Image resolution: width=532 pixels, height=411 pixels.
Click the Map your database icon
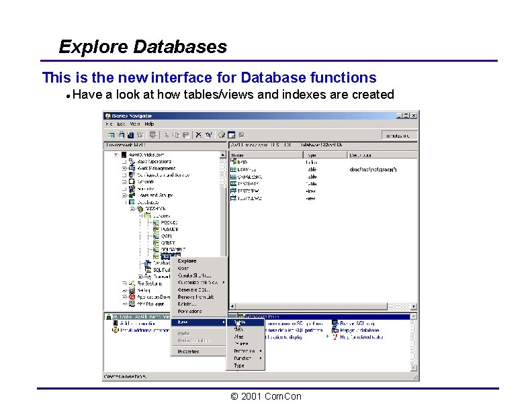(x=335, y=330)
